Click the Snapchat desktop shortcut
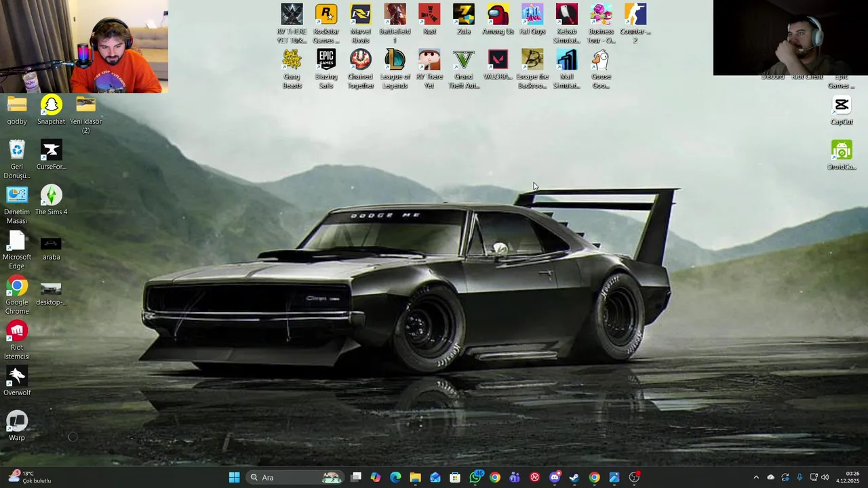This screenshot has height=488, width=868. (x=51, y=110)
